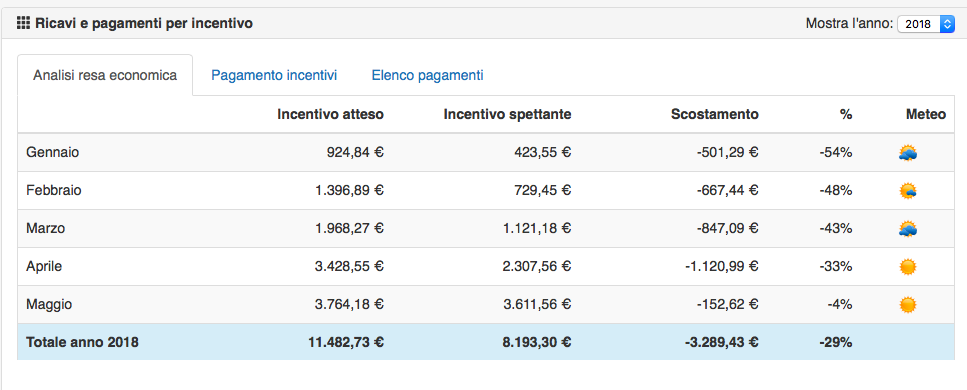Click the Aprile sunny weather icon
Viewport: 967px width, 390px height.
point(908,267)
